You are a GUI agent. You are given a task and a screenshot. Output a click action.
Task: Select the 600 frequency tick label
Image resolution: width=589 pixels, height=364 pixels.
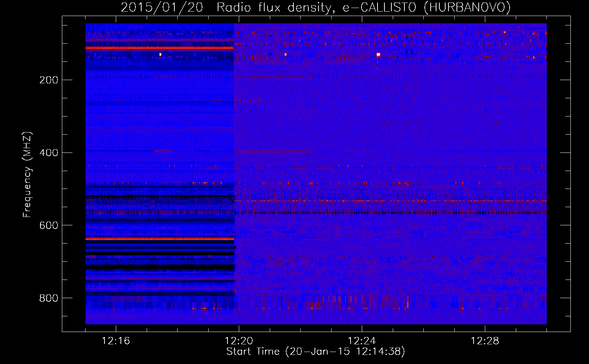click(49, 226)
